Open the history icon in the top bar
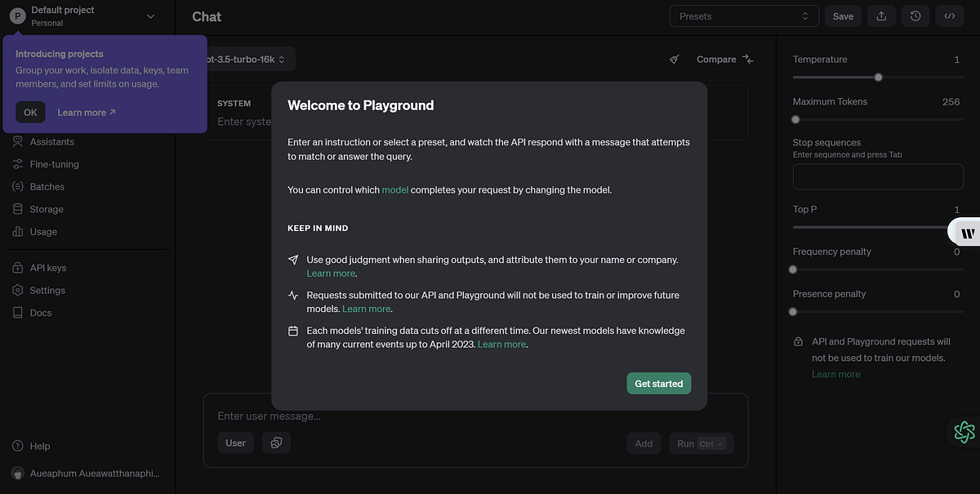This screenshot has height=494, width=980. 915,16
